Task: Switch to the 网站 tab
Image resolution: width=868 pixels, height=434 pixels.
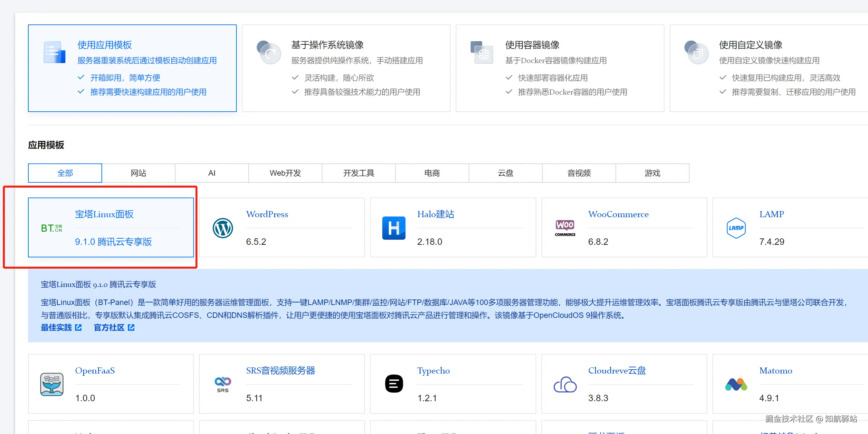Action: tap(138, 173)
